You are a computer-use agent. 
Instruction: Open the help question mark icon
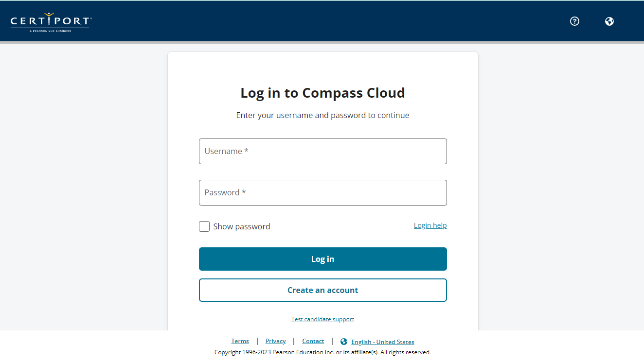574,21
